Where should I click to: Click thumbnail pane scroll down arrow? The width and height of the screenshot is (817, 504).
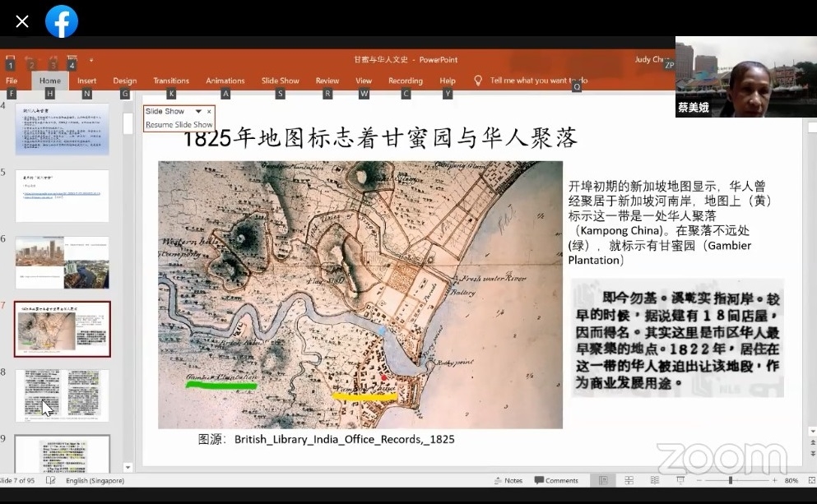pyautogui.click(x=128, y=467)
